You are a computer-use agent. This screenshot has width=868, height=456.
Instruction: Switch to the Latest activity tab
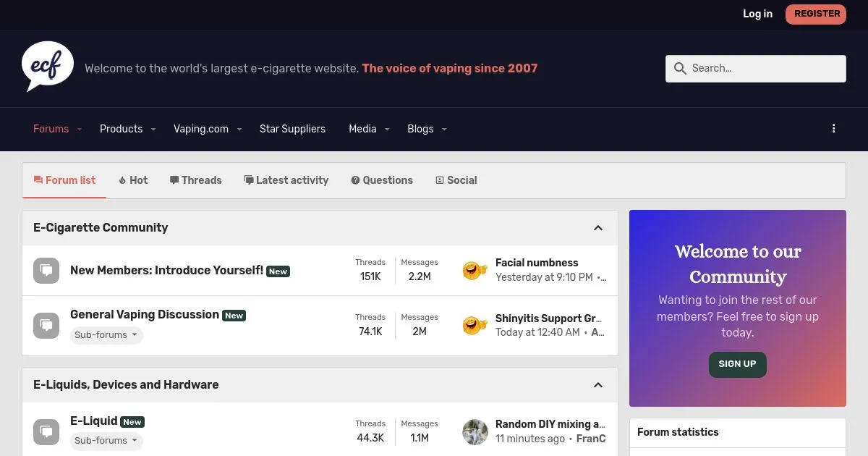(286, 180)
